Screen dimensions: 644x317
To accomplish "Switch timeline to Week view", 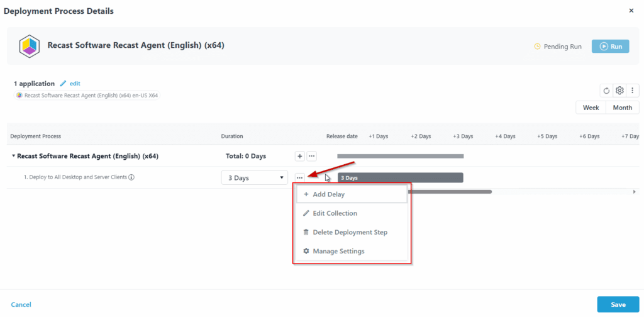I will pyautogui.click(x=591, y=108).
